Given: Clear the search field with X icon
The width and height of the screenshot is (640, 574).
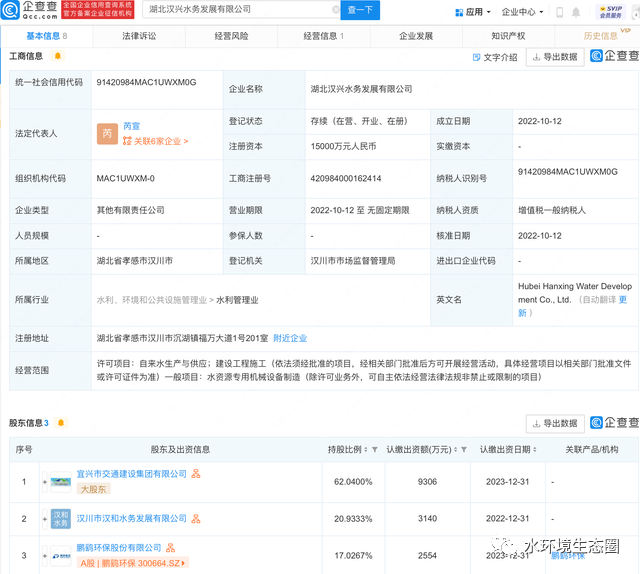Looking at the screenshot, I should pos(336,9).
